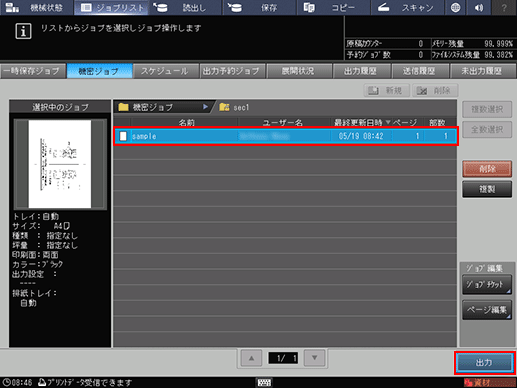Select the スケジュール tab
This screenshot has width=517, height=388.
click(x=166, y=71)
